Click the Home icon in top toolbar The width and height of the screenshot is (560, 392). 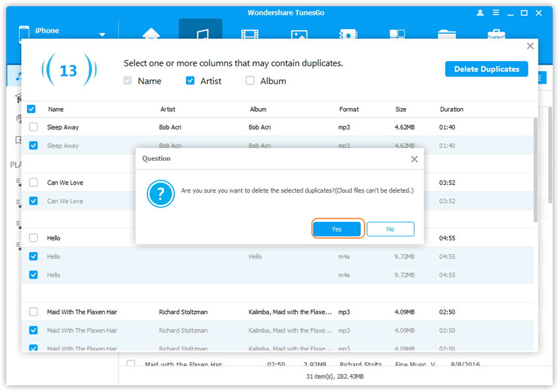point(152,33)
